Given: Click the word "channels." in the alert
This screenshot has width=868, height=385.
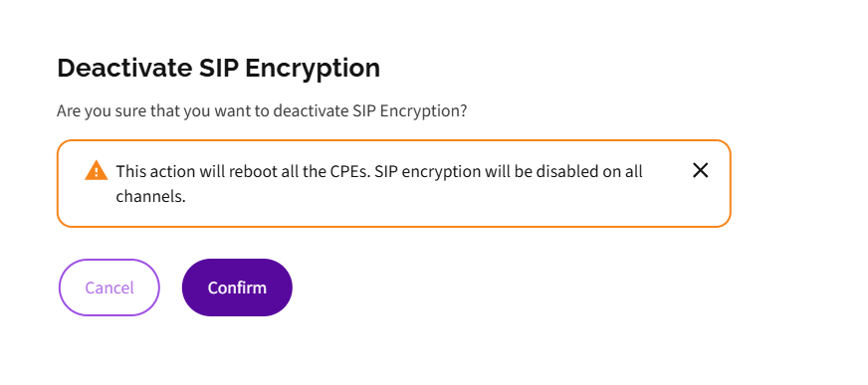Looking at the screenshot, I should tap(150, 196).
